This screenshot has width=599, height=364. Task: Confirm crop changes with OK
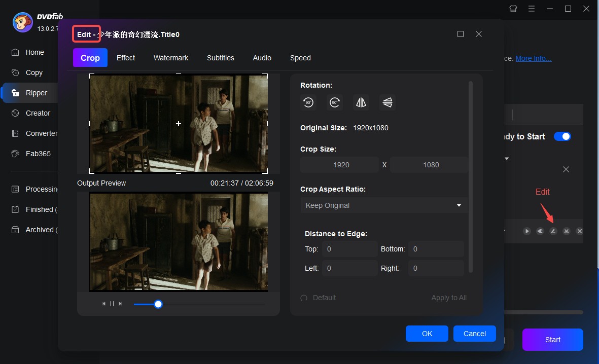[x=427, y=333]
